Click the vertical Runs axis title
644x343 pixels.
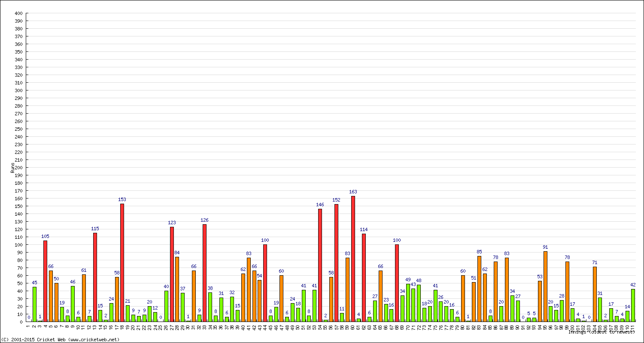point(12,168)
